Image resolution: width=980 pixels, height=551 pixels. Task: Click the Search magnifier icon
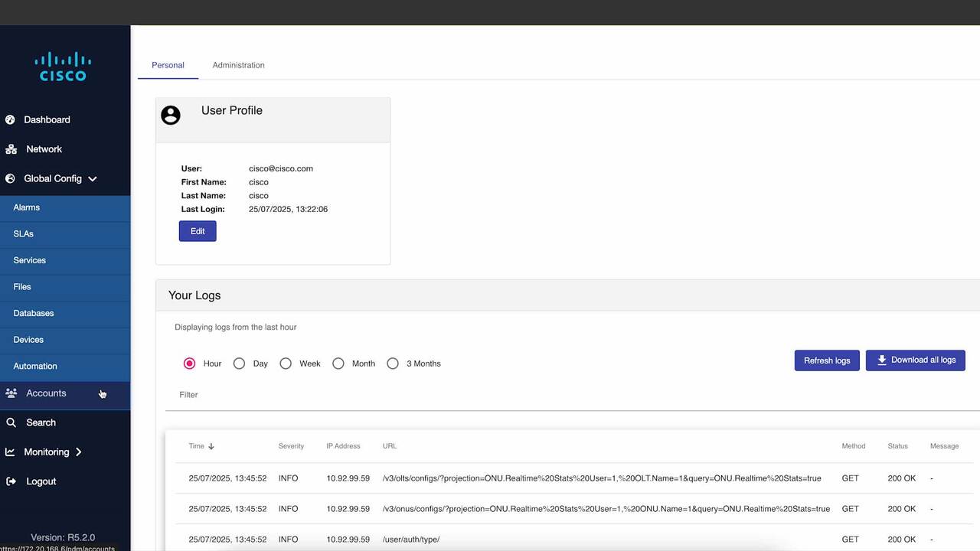pos(11,422)
